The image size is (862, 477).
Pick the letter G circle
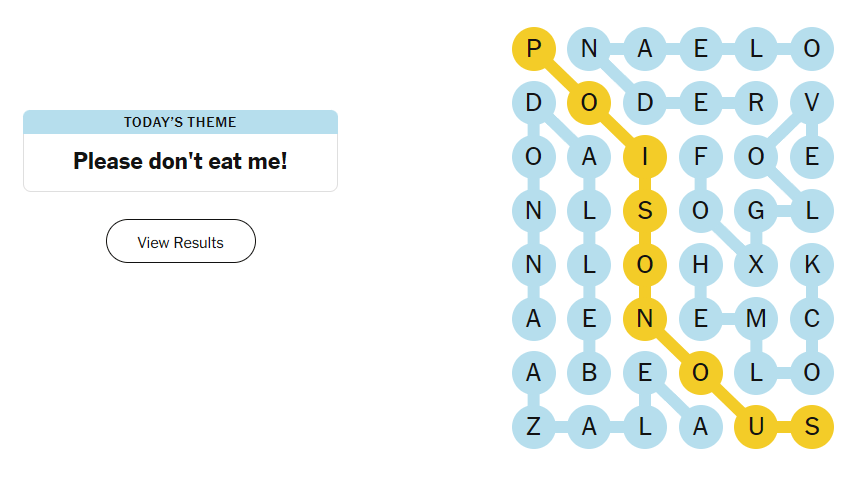[x=756, y=211]
